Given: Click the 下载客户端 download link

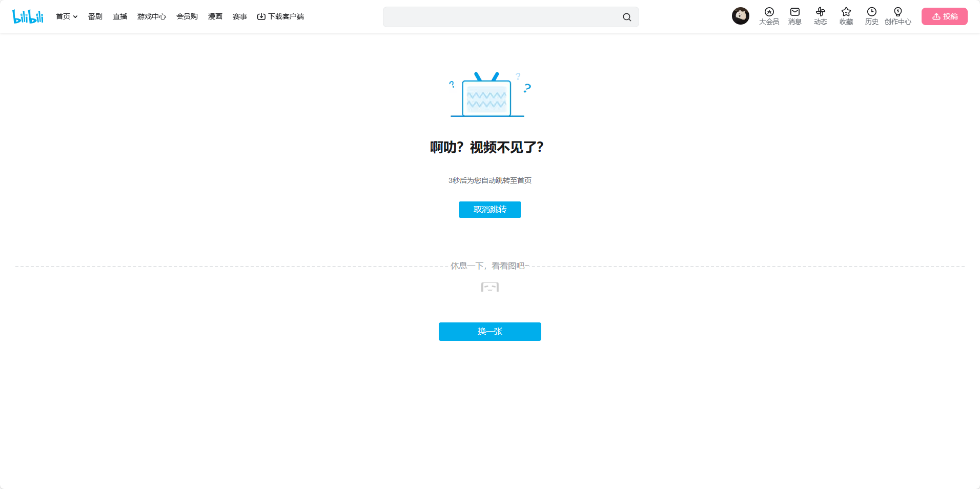Looking at the screenshot, I should click(x=280, y=16).
